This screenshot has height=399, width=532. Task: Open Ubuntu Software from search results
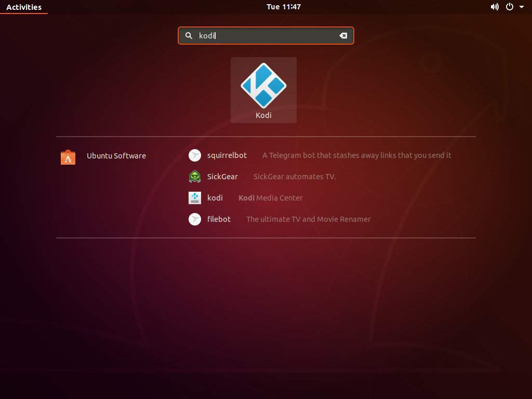[x=116, y=156]
